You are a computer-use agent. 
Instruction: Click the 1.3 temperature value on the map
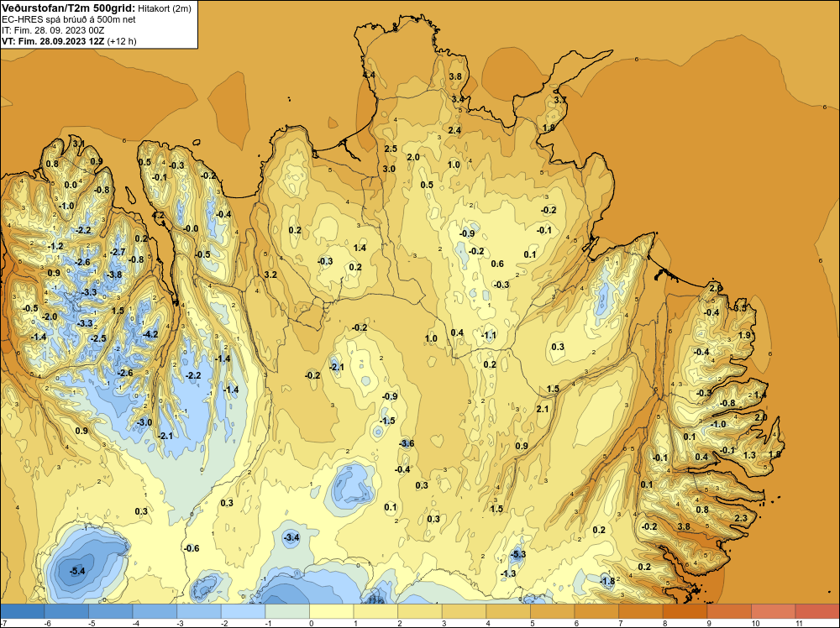[749, 456]
